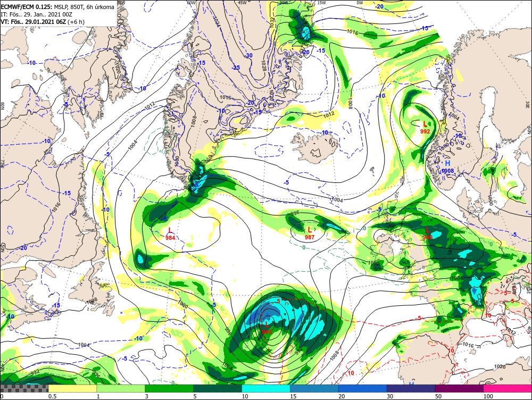Click the valid time text 'VT: Fös.. 29.01.2021 06Z'
Viewport: 532px width, 400px height.
[34, 22]
